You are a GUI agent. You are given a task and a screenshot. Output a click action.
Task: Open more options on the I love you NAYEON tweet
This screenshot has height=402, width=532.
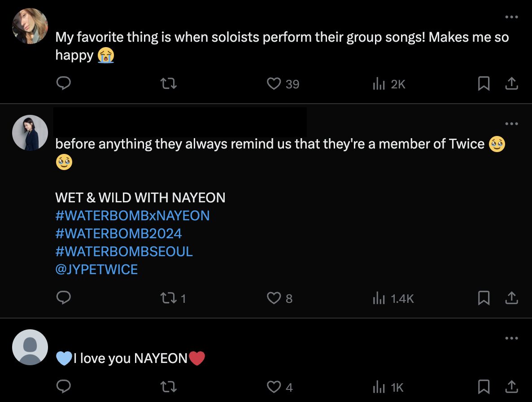[x=511, y=338]
